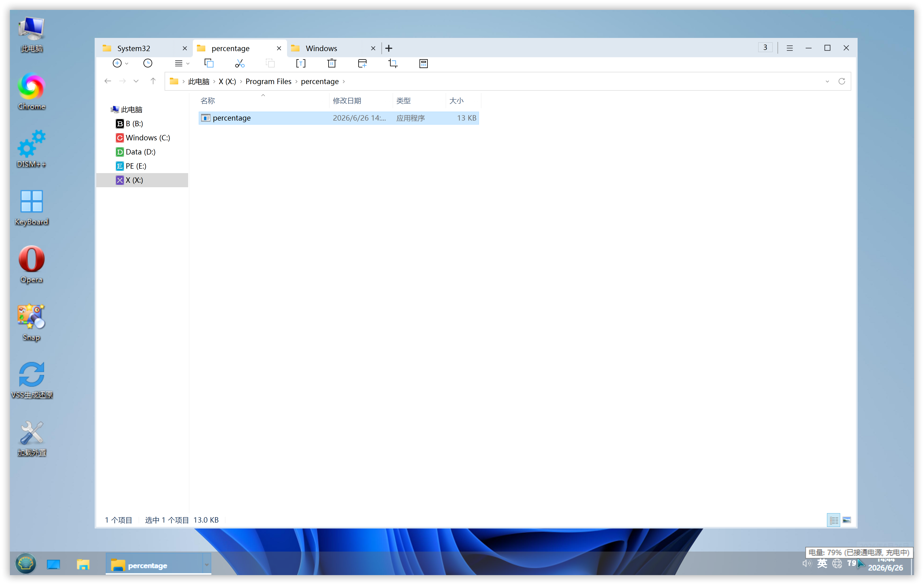Close the percentage tab

coord(279,48)
